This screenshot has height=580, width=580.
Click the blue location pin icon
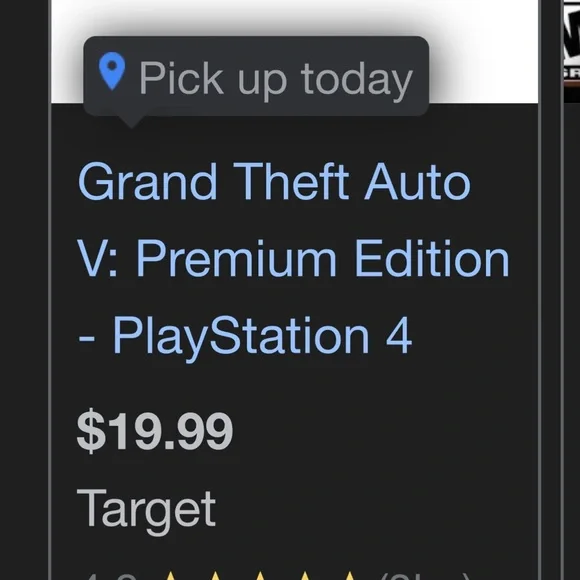(x=112, y=71)
